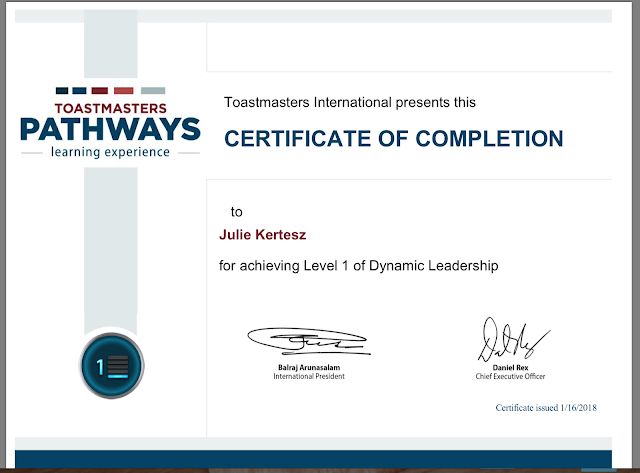Click the Balraj Arunasalam signature
640x473 pixels.
coord(309,341)
